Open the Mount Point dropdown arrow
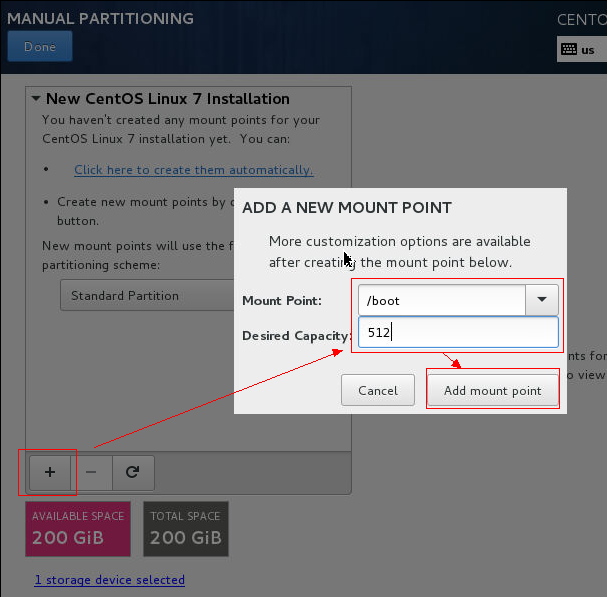The image size is (607, 597). [542, 300]
